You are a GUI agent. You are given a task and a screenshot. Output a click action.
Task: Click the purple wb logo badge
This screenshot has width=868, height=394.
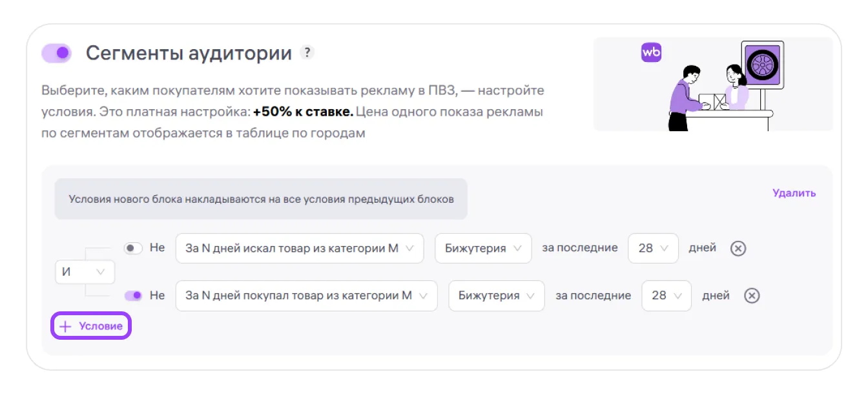pyautogui.click(x=651, y=52)
